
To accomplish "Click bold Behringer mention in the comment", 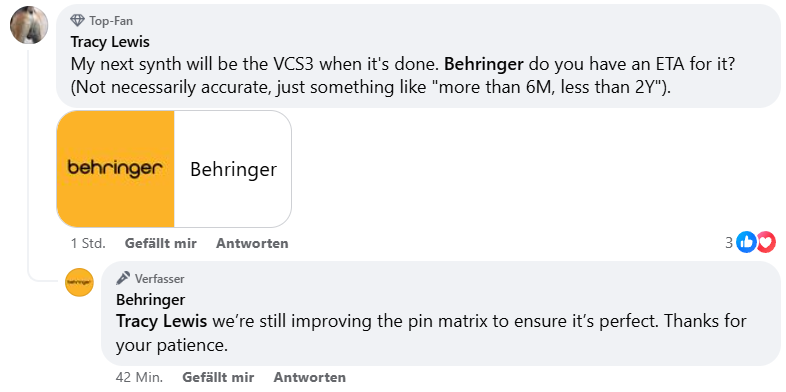I will 484,64.
